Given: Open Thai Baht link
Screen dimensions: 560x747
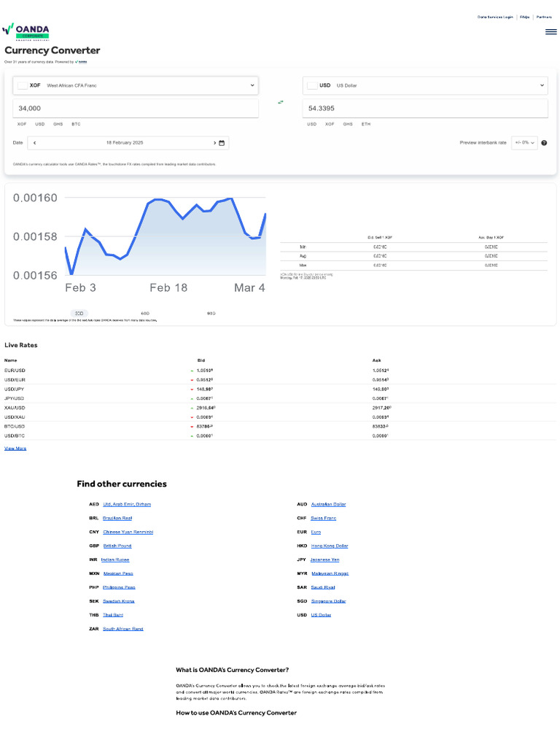Looking at the screenshot, I should tap(113, 615).
